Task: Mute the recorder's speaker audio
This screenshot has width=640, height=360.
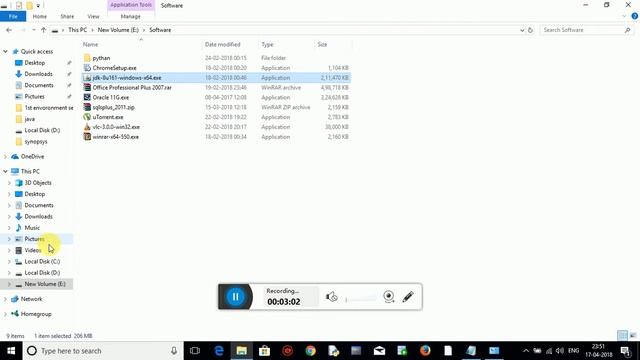Action: [331, 297]
